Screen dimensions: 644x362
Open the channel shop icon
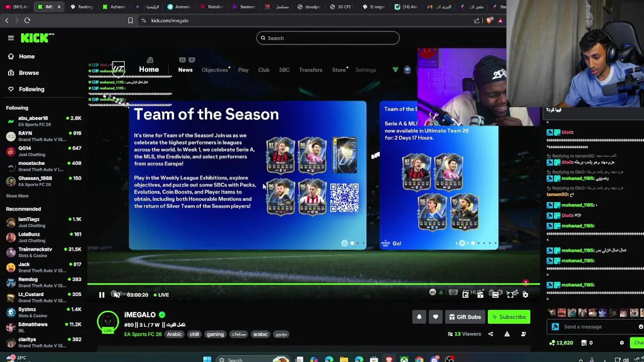coord(584,343)
